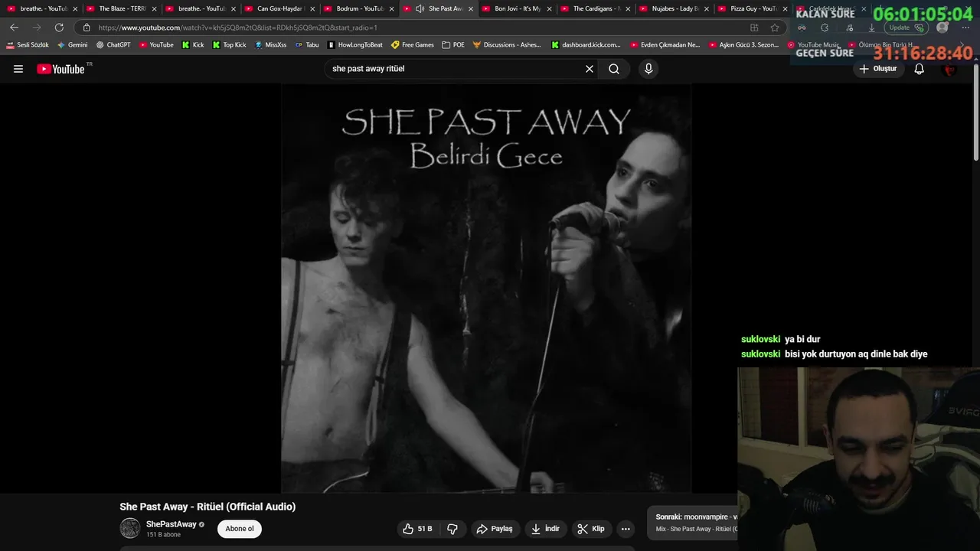Click the browser address bar URL

[238, 28]
